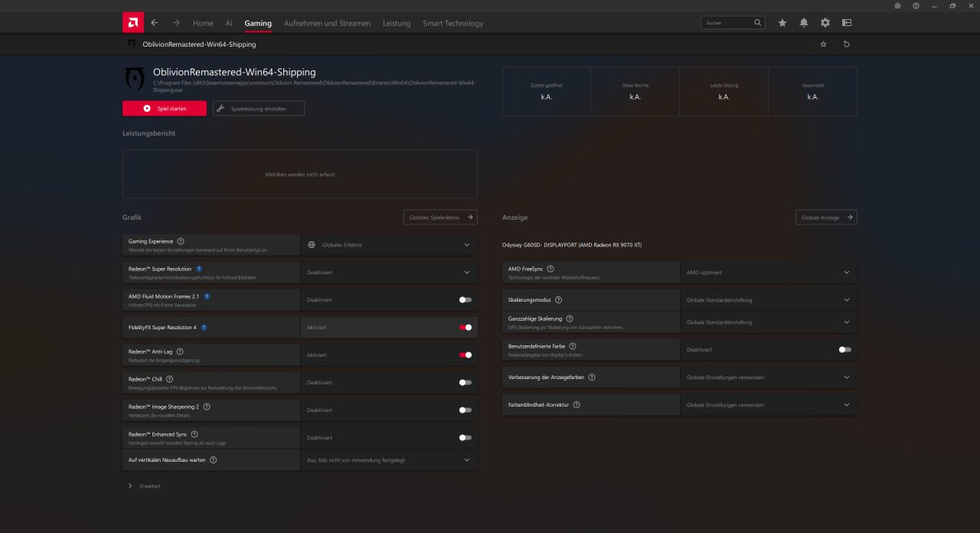Show help for Radeon Chill
The width and height of the screenshot is (980, 533).
[170, 379]
